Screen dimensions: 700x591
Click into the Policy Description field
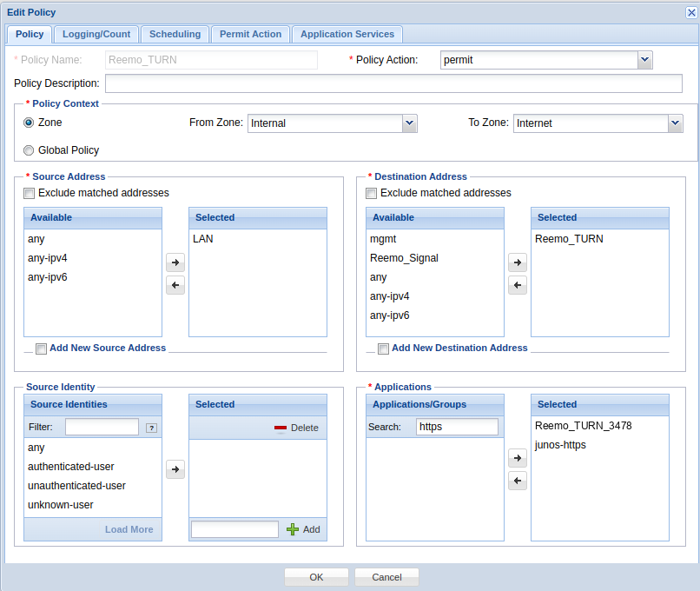tap(393, 83)
